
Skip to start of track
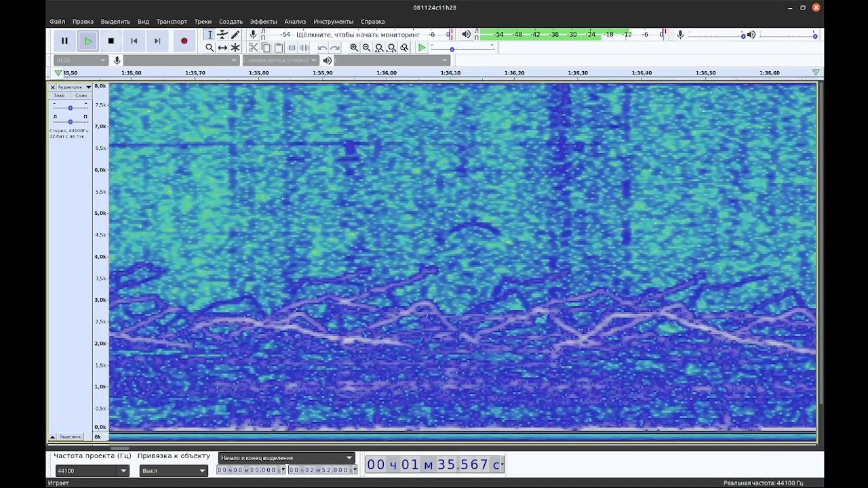point(134,41)
